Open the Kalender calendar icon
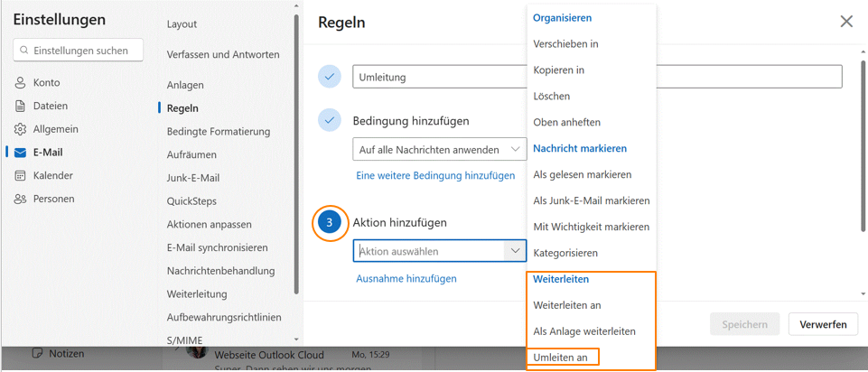868x372 pixels. (x=21, y=176)
